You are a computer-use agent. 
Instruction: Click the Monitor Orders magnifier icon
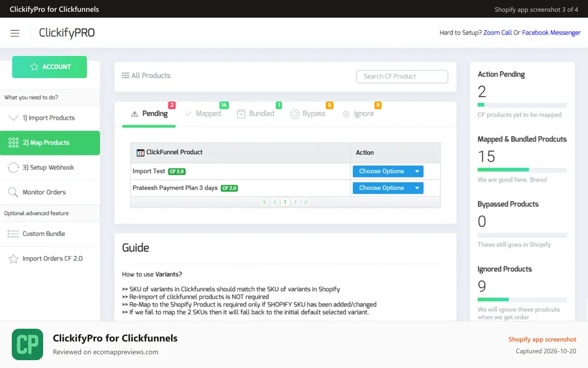coord(13,192)
